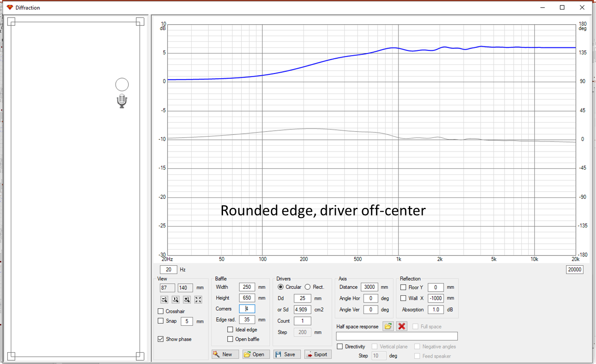Click the minimum frequency field showing 20

[168, 270]
